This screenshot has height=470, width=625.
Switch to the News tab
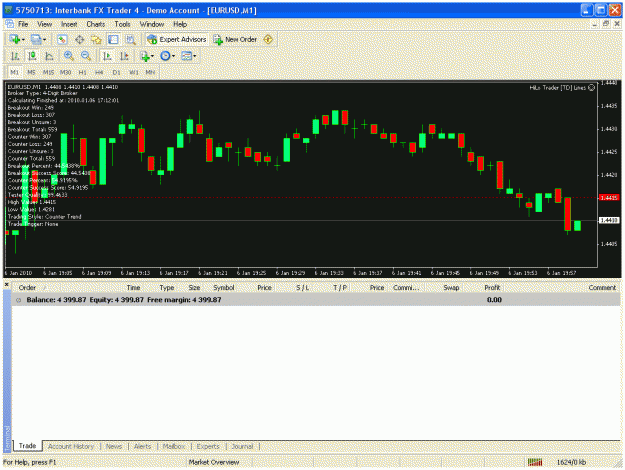pyautogui.click(x=114, y=446)
